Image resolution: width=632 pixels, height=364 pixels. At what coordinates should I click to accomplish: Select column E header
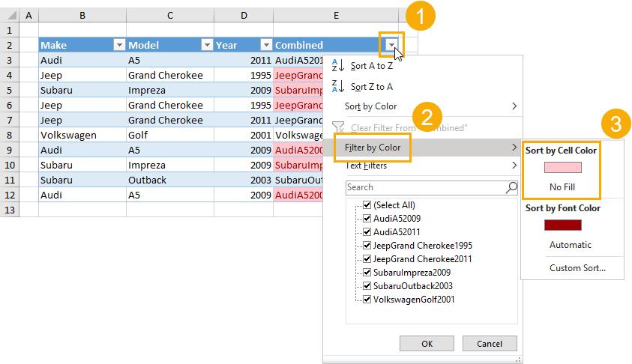point(336,15)
